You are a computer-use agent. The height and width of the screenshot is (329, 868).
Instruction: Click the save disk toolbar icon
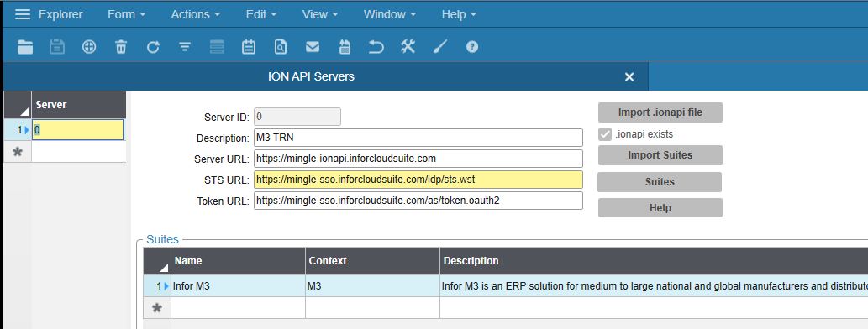click(x=57, y=47)
